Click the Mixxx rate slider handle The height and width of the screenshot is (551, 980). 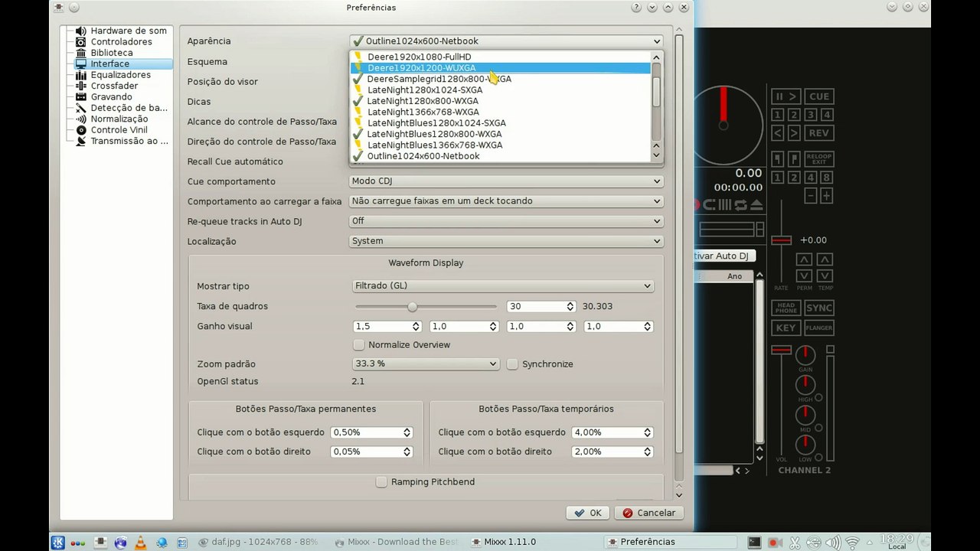tap(781, 240)
